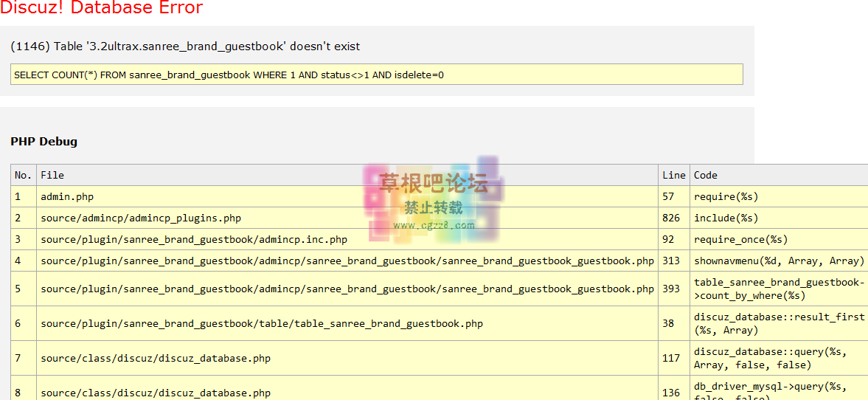The image size is (868, 400).
Task: Click the Discuz! Database Error heading
Action: pyautogui.click(x=102, y=9)
